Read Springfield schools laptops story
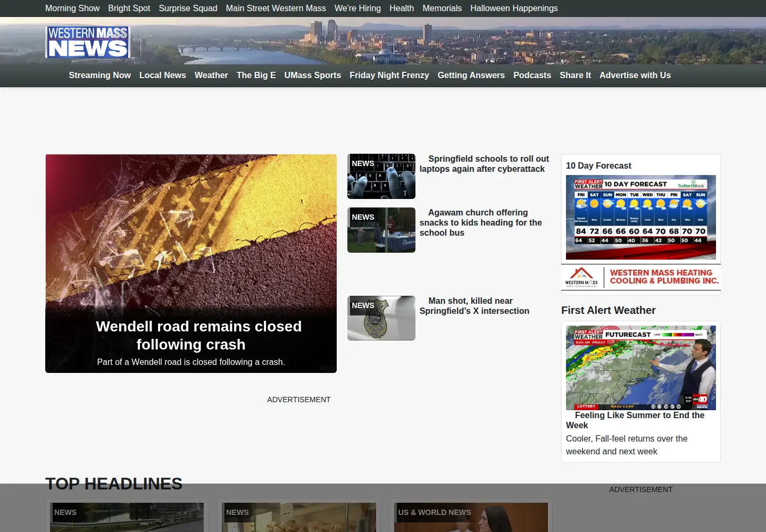 (x=484, y=164)
